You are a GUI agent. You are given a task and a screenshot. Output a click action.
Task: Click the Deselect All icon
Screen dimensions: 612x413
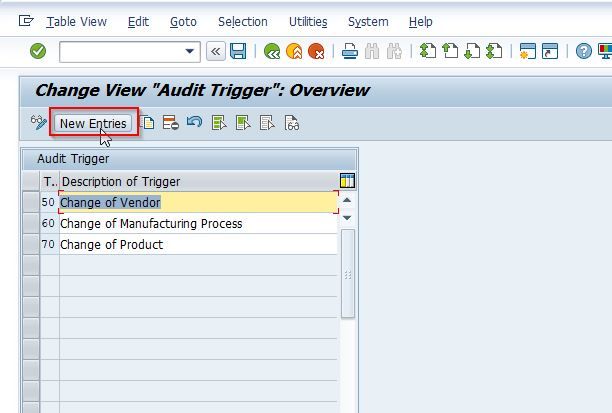pos(267,123)
